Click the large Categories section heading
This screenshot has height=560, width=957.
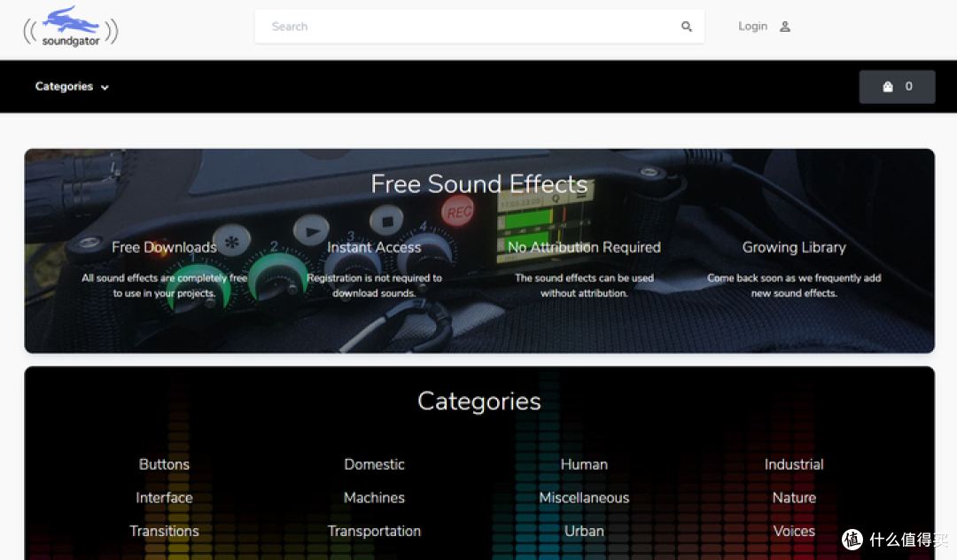(479, 401)
